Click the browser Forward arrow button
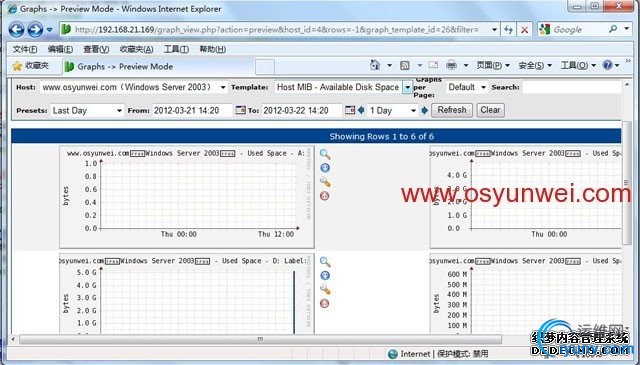640x365 pixels. point(35,30)
